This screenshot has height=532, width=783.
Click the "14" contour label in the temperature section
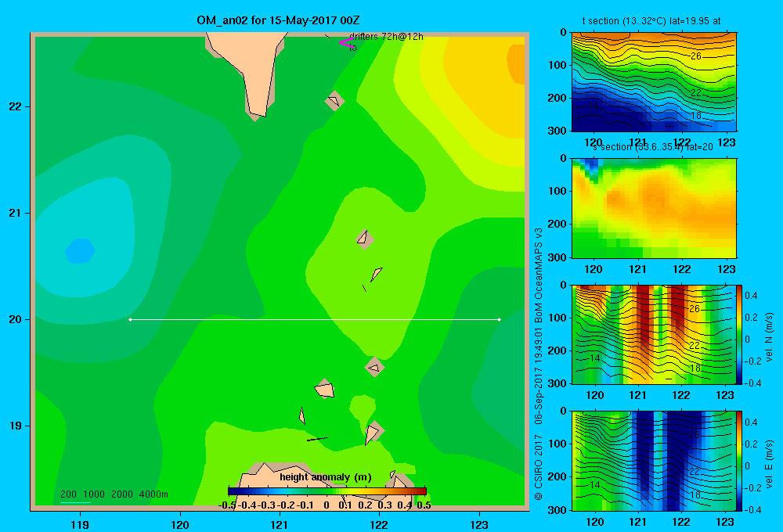pyautogui.click(x=594, y=106)
